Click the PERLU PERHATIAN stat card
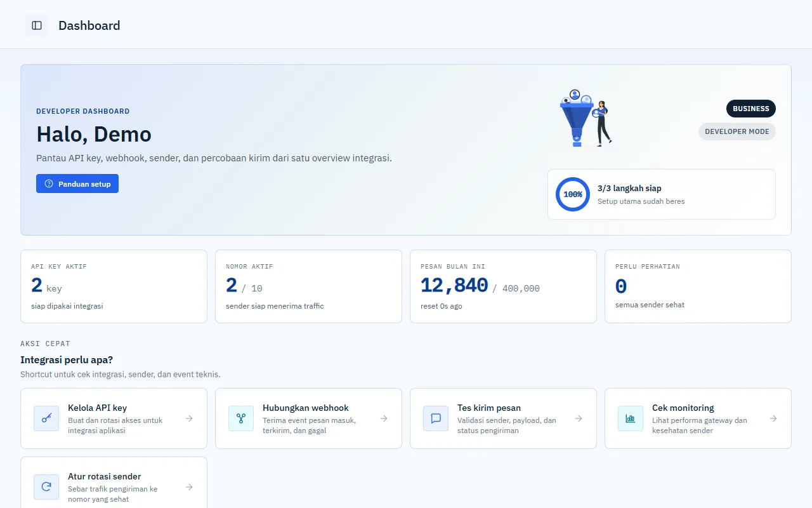Image resolution: width=812 pixels, height=508 pixels. [x=698, y=286]
